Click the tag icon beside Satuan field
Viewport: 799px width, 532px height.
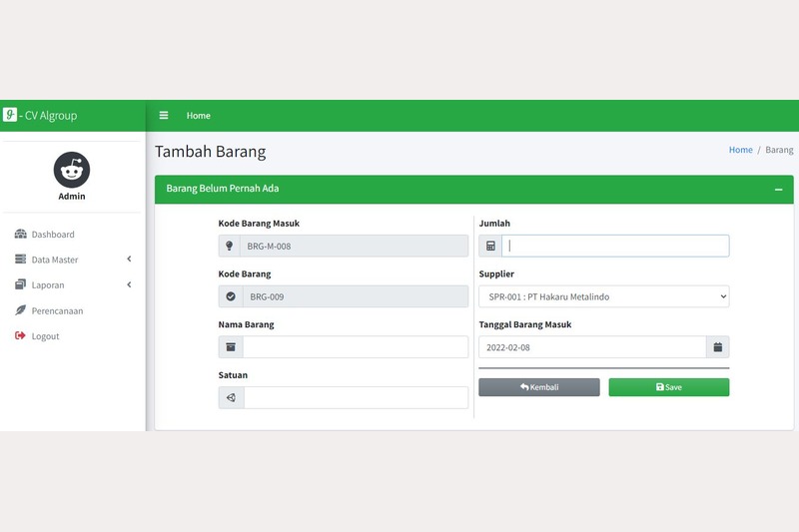point(231,397)
